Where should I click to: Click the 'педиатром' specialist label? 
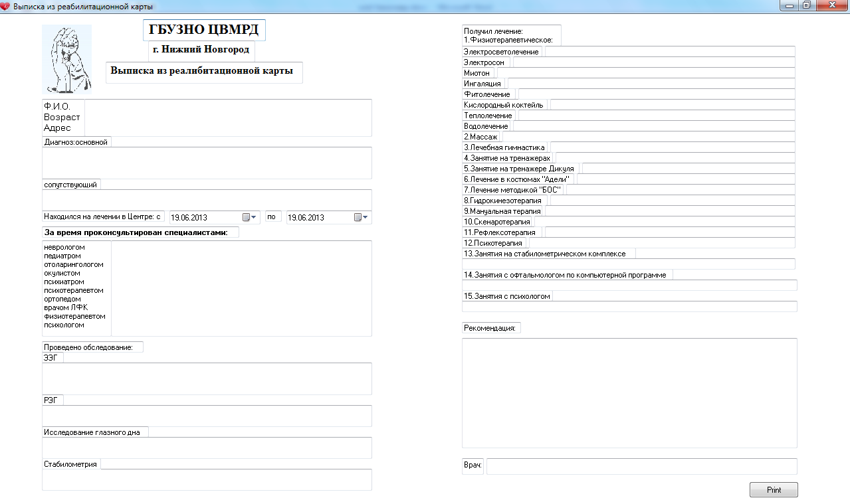(62, 256)
